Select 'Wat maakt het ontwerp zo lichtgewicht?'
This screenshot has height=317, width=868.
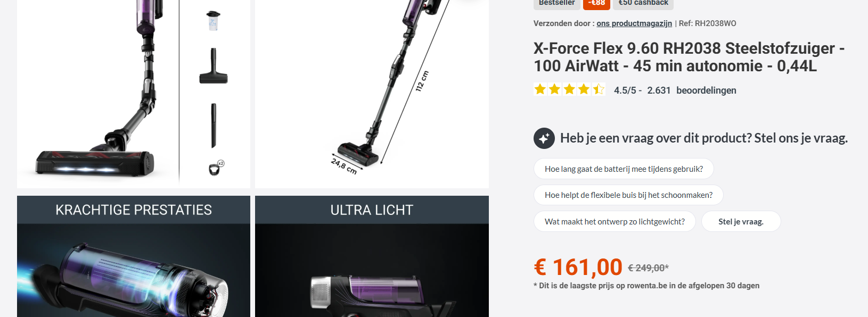coord(615,222)
